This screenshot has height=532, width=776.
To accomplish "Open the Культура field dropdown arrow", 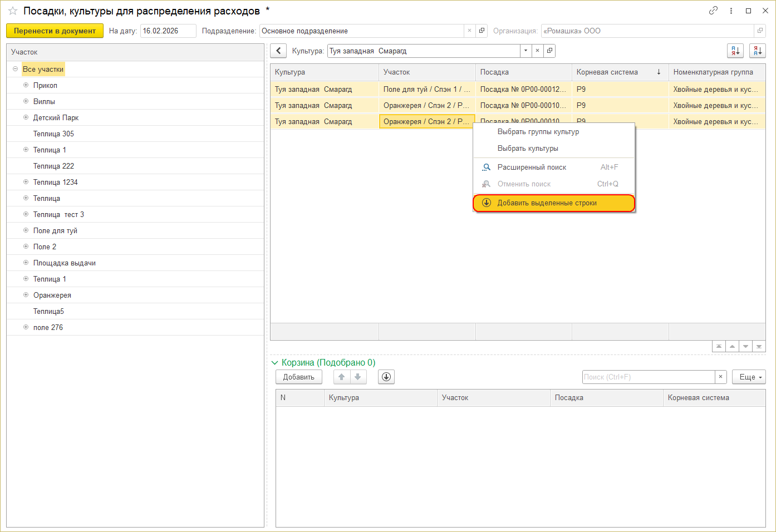I will [x=525, y=51].
